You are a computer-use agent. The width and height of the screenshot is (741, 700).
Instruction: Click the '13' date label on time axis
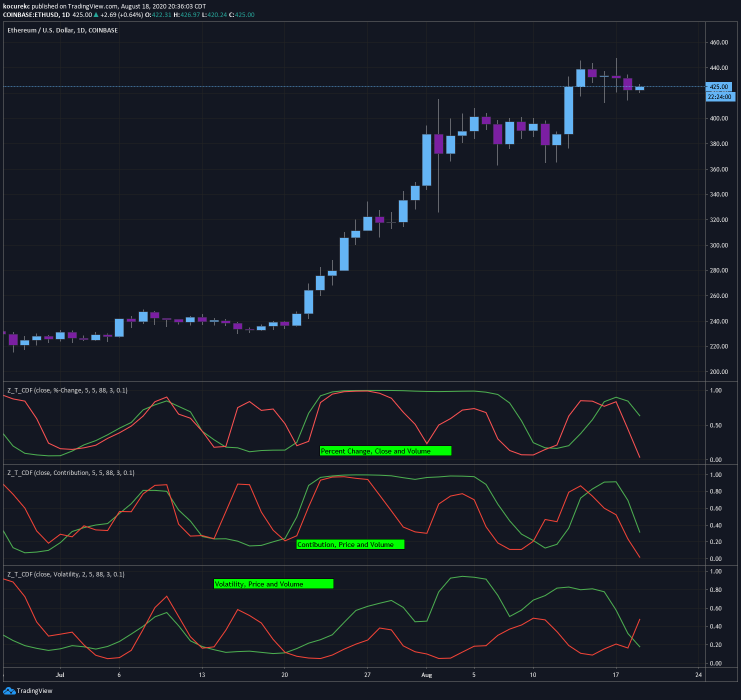pyautogui.click(x=202, y=675)
